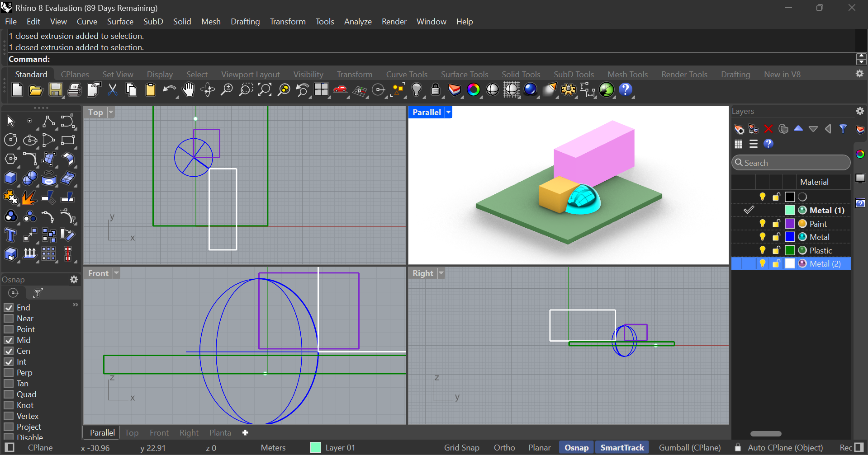Select the Circle drawing tool
This screenshot has height=455, width=868.
click(10, 140)
